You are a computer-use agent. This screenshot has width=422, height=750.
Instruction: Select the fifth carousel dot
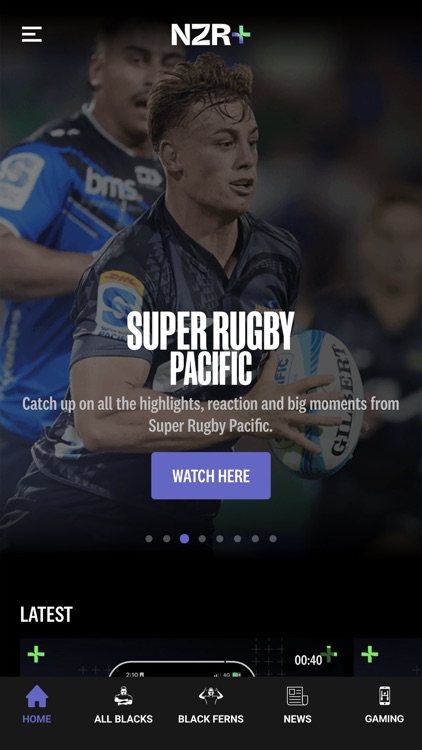[x=220, y=539]
